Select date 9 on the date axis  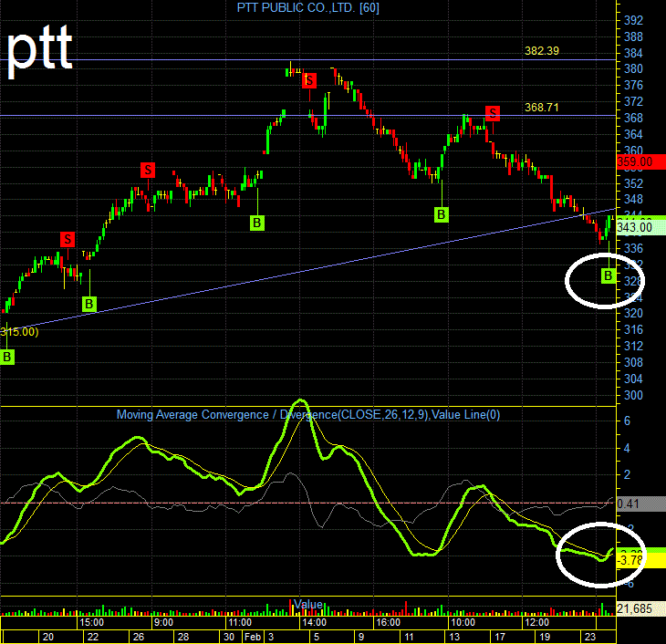point(361,638)
